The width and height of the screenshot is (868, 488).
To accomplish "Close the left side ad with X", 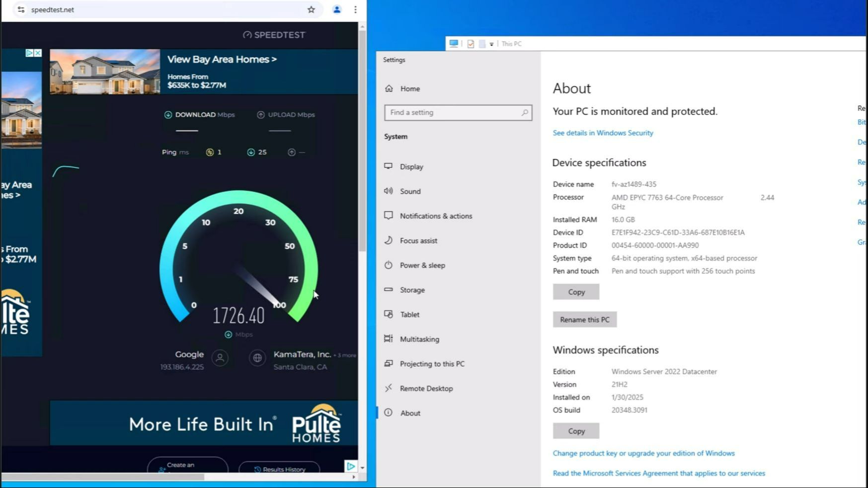I will (38, 53).
